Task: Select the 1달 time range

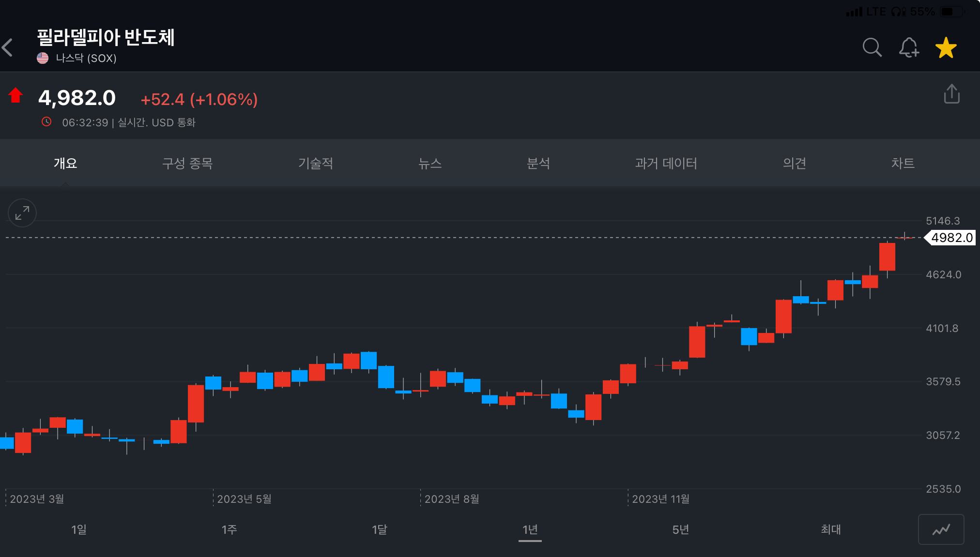Action: click(x=380, y=529)
